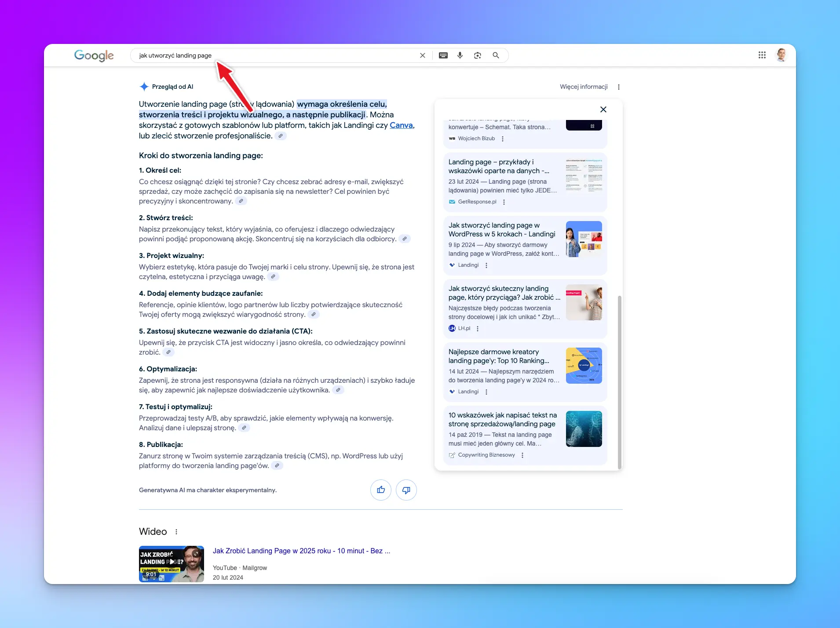This screenshot has width=840, height=628.
Task: Open source link chip after 'Publikacja' step
Action: pyautogui.click(x=277, y=466)
